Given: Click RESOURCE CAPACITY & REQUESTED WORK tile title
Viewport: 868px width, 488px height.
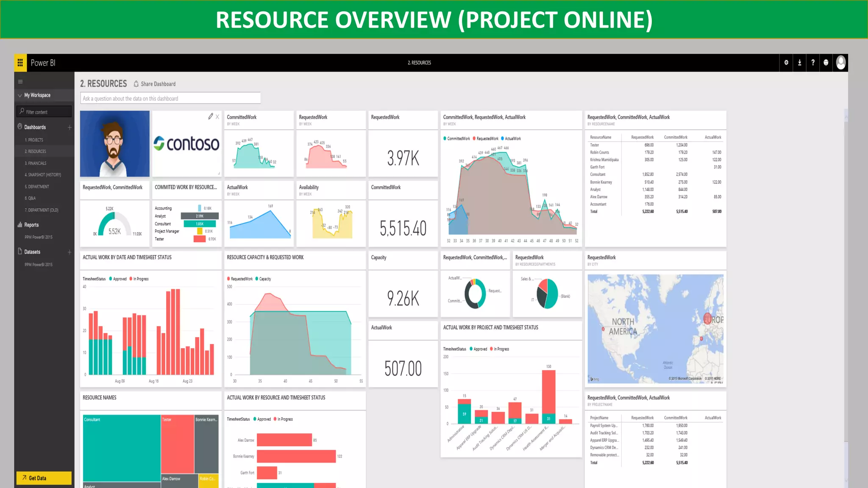Looking at the screenshot, I should click(x=265, y=257).
